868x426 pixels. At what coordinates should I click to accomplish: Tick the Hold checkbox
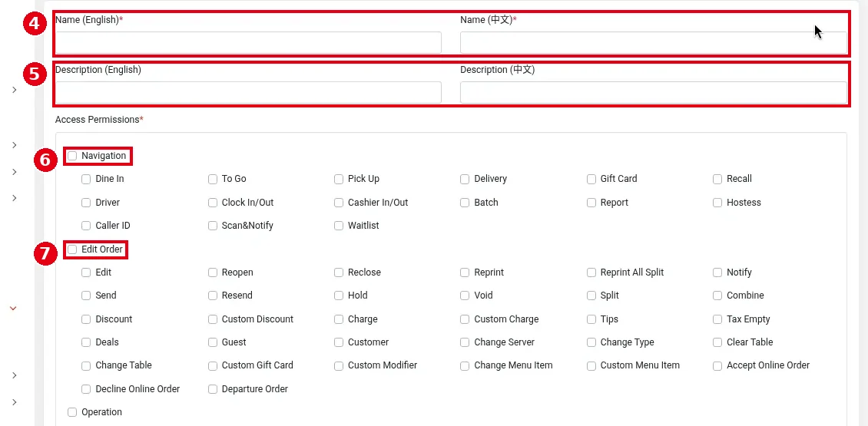[339, 296]
